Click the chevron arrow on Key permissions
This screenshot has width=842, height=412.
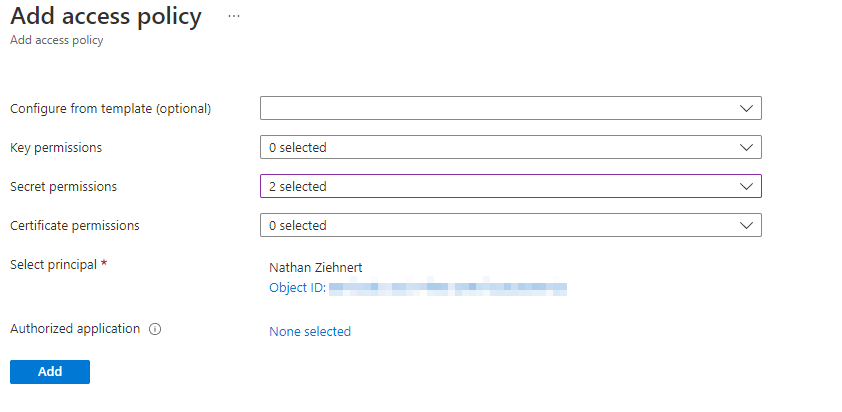pyautogui.click(x=746, y=147)
